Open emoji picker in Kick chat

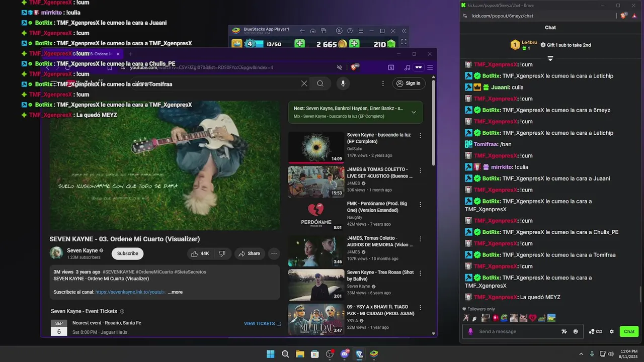tap(576, 331)
